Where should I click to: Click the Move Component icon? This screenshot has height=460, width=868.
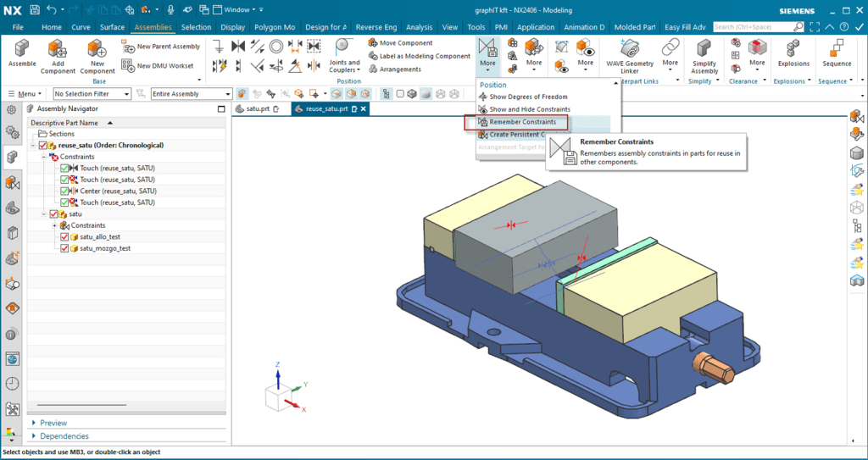click(x=374, y=43)
